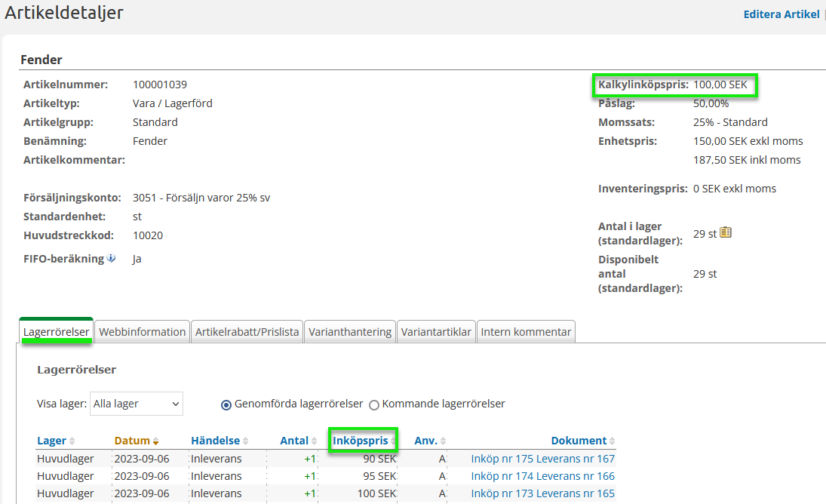The image size is (826, 504).
Task: Select Kommande lagerrörelser radio button
Action: pos(374,404)
